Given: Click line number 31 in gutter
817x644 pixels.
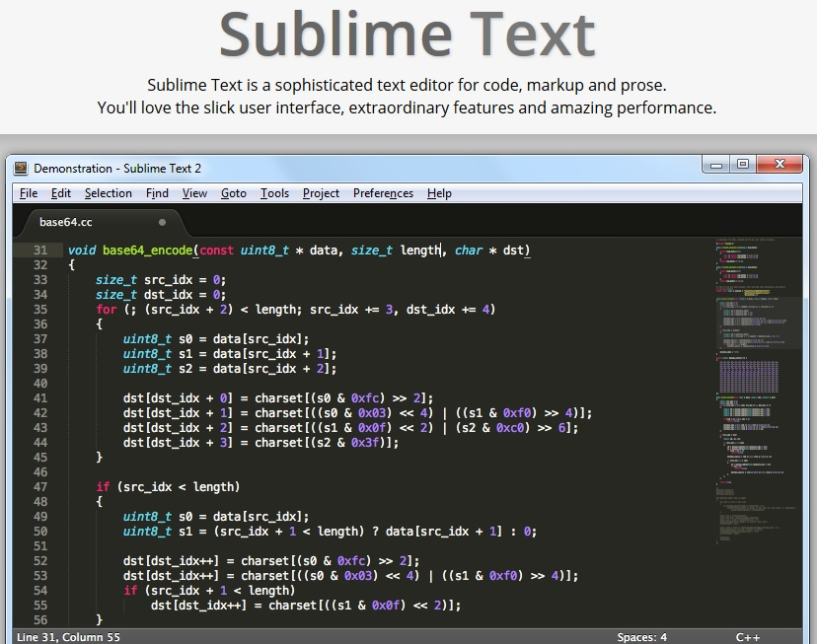Looking at the screenshot, I should point(40,250).
